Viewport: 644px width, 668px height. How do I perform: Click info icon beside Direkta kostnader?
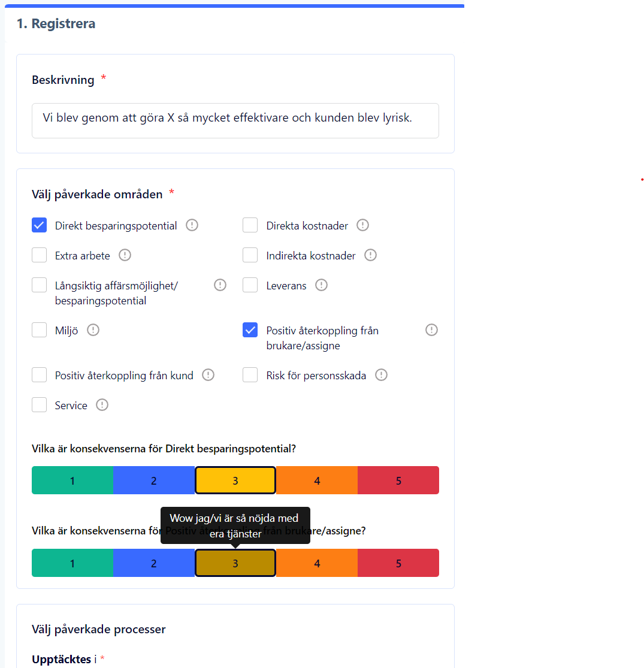pyautogui.click(x=362, y=225)
